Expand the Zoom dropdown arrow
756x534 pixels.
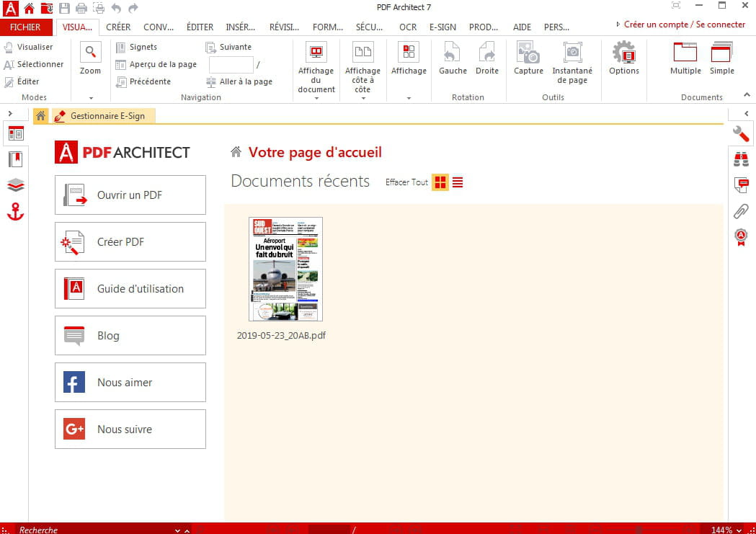91,98
